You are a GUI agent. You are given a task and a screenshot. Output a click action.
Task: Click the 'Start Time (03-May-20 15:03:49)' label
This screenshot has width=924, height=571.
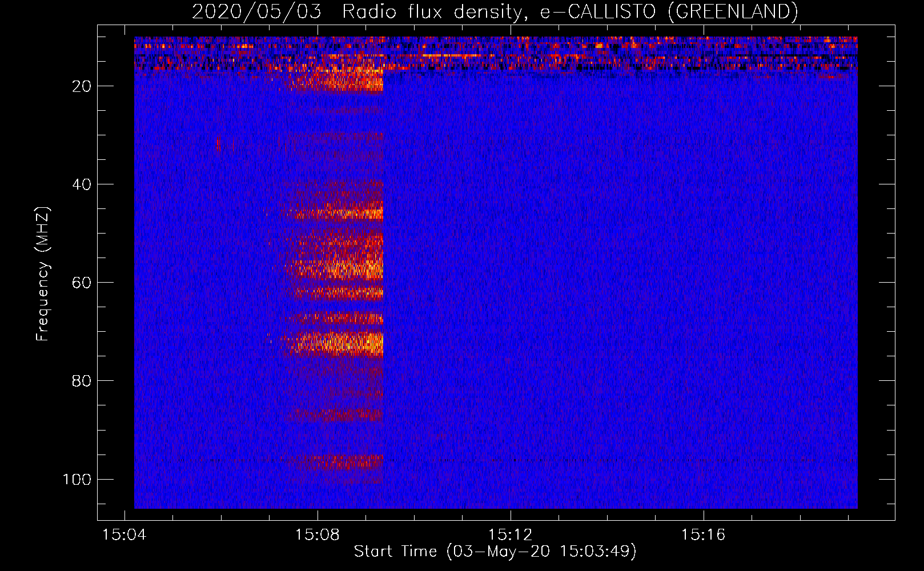pos(495,552)
